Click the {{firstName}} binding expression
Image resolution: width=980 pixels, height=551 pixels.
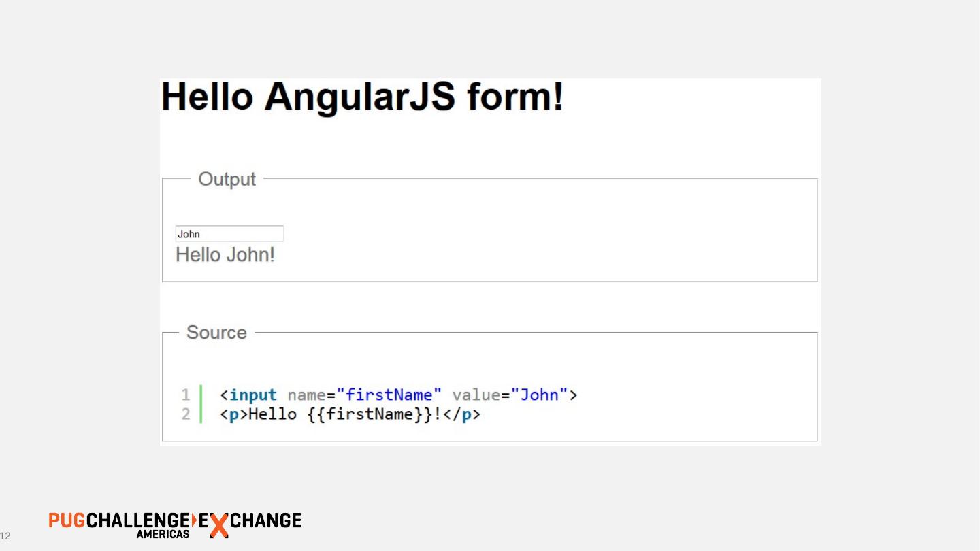point(370,414)
